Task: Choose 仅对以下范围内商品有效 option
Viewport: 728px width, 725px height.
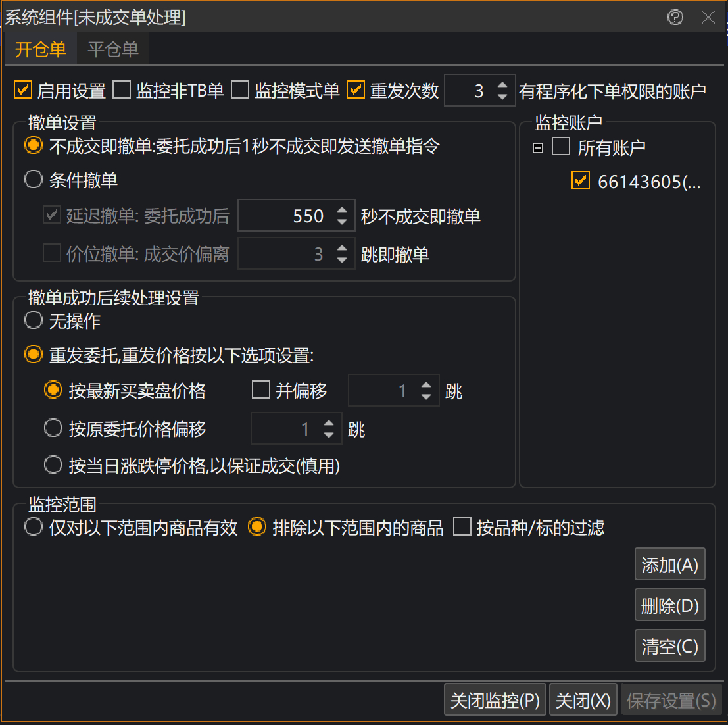Action: tap(34, 527)
